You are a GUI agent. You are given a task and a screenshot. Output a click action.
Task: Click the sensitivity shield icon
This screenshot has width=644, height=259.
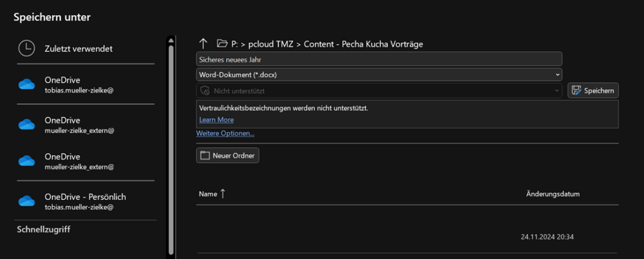(x=204, y=91)
